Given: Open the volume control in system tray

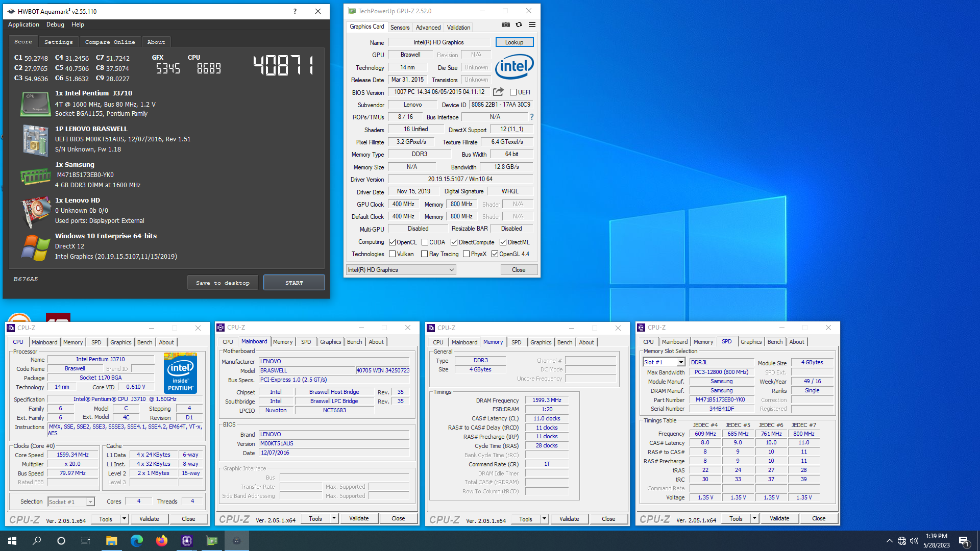Looking at the screenshot, I should click(x=914, y=541).
